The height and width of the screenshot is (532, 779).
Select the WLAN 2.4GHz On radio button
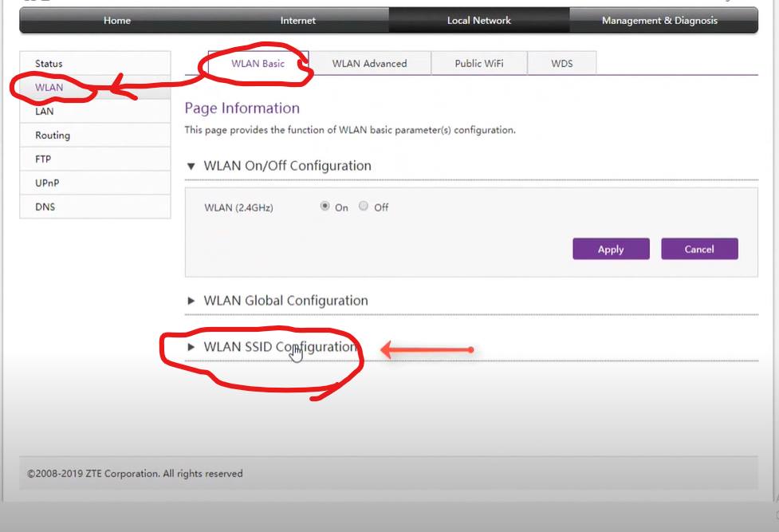(x=325, y=207)
